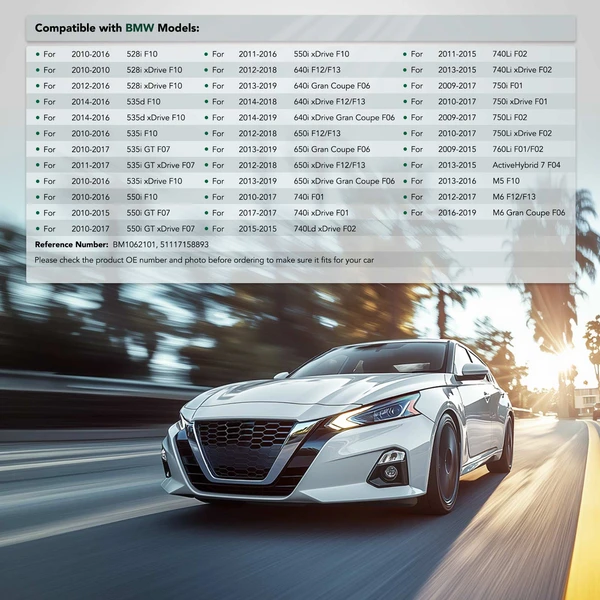600x600 pixels.
Task: Click the bullet next to 740i F01
Action: [x=207, y=197]
